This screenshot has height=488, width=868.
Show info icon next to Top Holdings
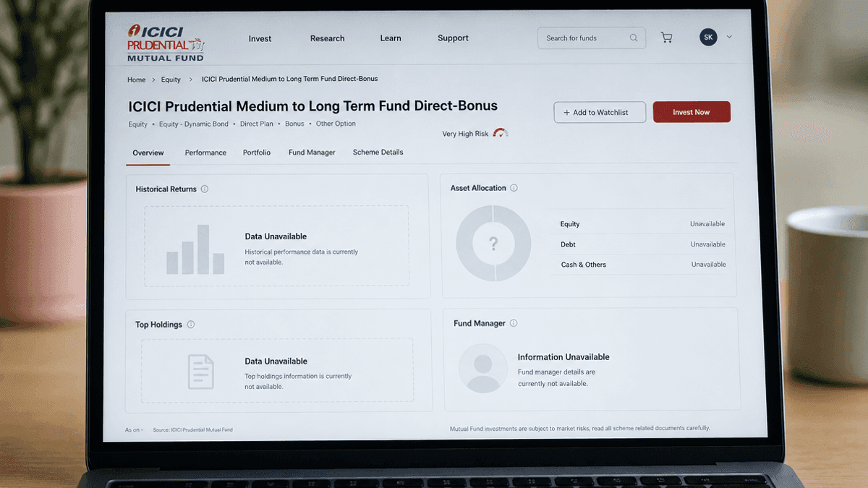point(191,325)
